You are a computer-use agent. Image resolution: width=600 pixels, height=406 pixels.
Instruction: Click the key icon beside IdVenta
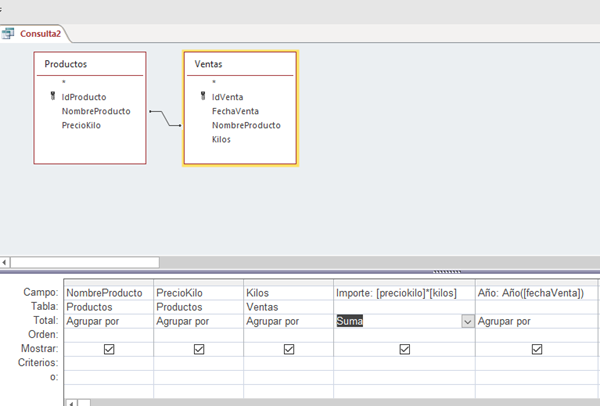pyautogui.click(x=201, y=97)
